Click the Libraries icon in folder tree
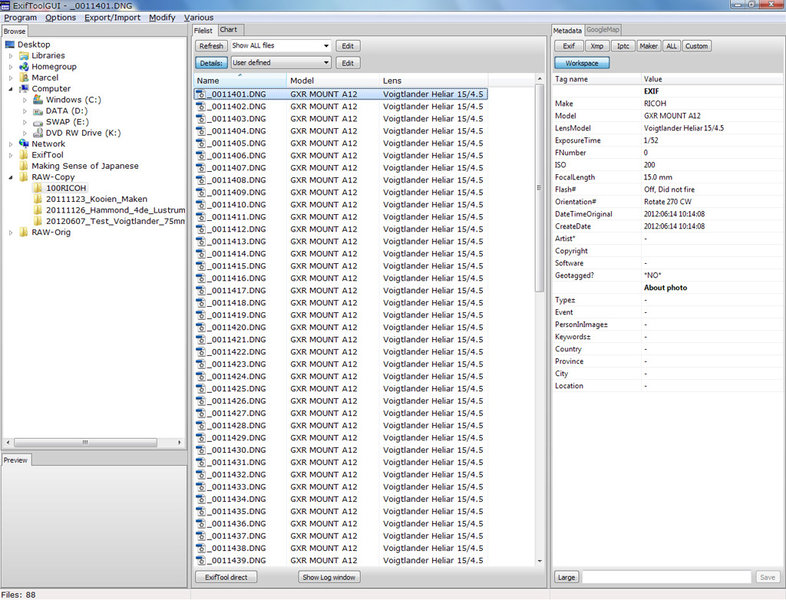Viewport: 786px width, 600px height. (24, 56)
